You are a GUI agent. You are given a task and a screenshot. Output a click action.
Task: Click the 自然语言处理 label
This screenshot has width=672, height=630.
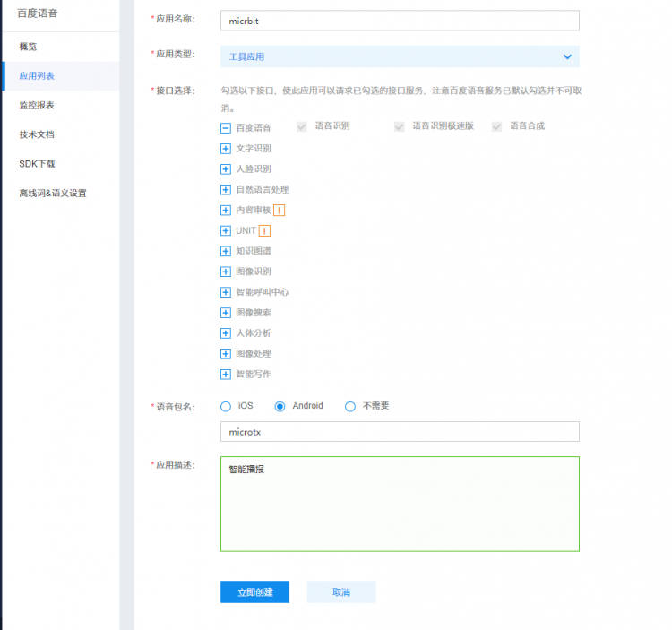point(263,189)
